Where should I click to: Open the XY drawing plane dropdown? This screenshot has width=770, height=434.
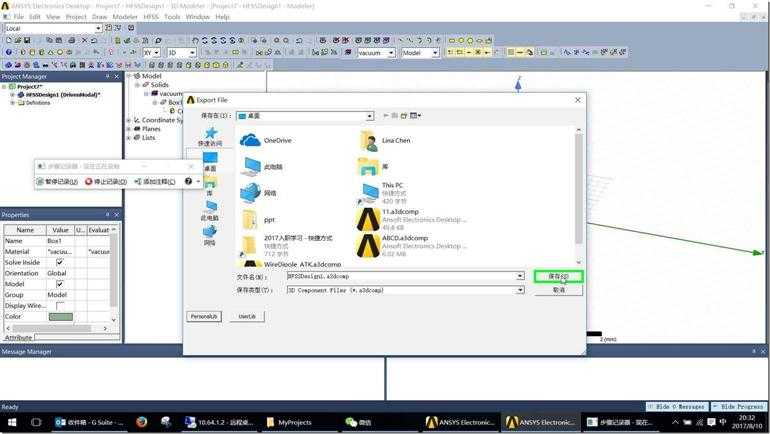157,53
